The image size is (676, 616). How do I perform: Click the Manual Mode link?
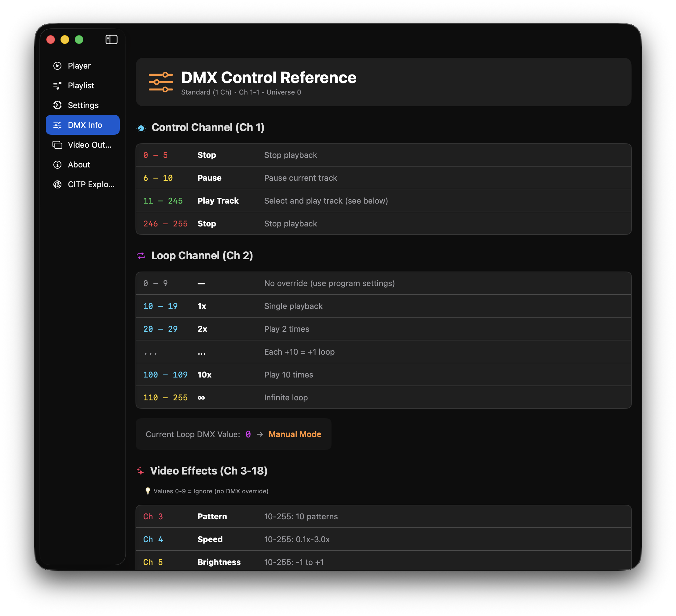pos(295,434)
